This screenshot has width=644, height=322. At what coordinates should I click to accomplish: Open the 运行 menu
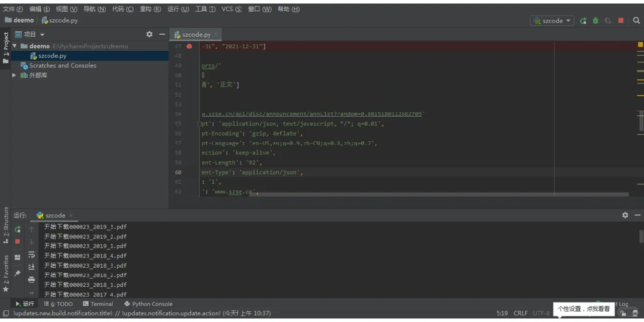coord(178,9)
